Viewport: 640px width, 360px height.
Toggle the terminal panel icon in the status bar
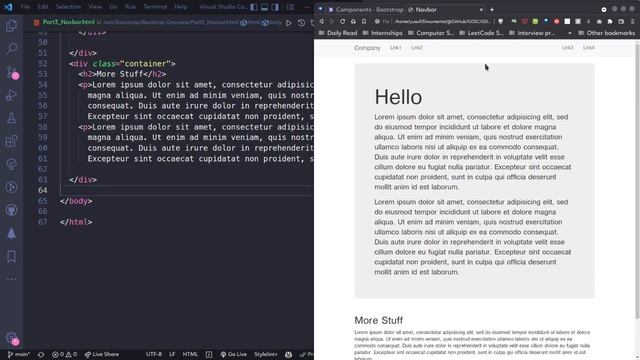point(209,354)
